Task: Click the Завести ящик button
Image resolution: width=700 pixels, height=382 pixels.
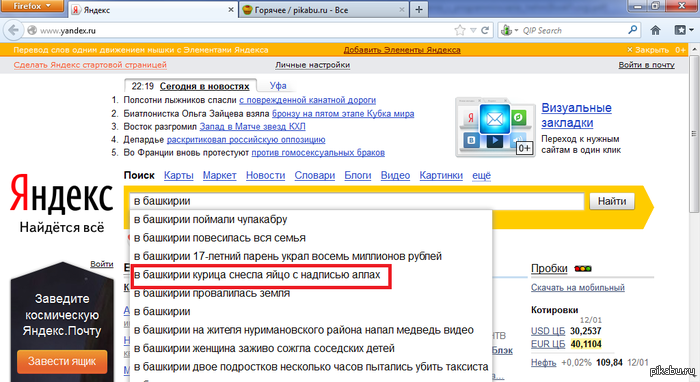Action: coord(62,361)
